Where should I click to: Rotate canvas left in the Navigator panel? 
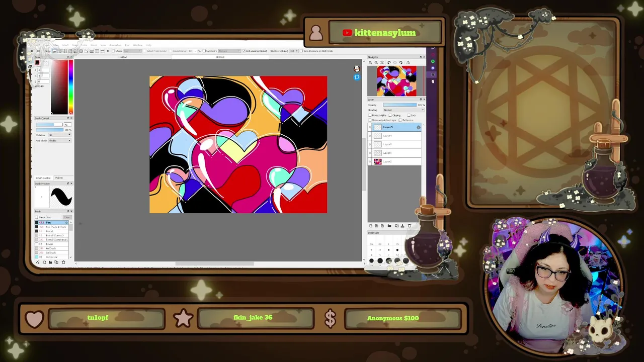tap(389, 62)
